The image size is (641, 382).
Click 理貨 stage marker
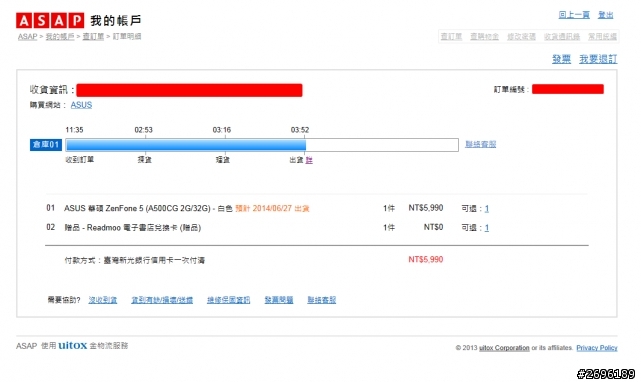tap(223, 160)
